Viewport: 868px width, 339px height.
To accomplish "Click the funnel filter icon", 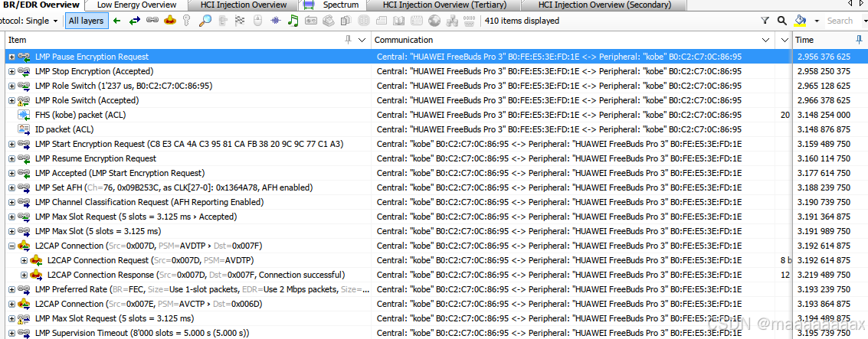I will [765, 21].
